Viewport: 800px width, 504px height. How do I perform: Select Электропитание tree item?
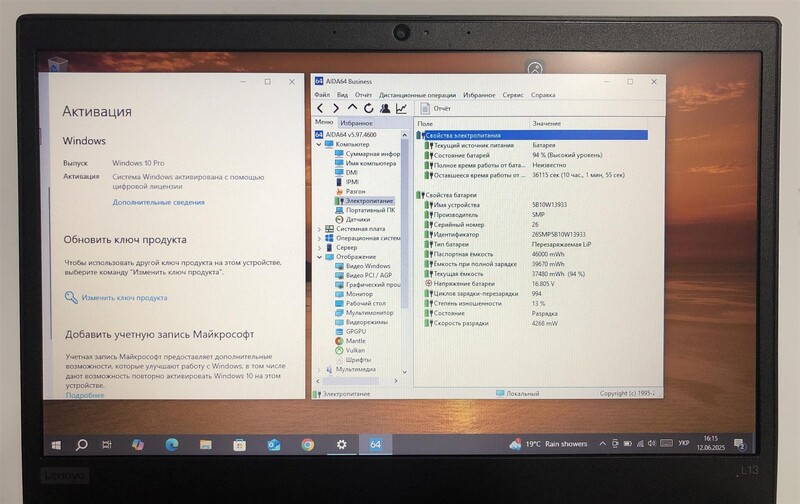click(364, 201)
